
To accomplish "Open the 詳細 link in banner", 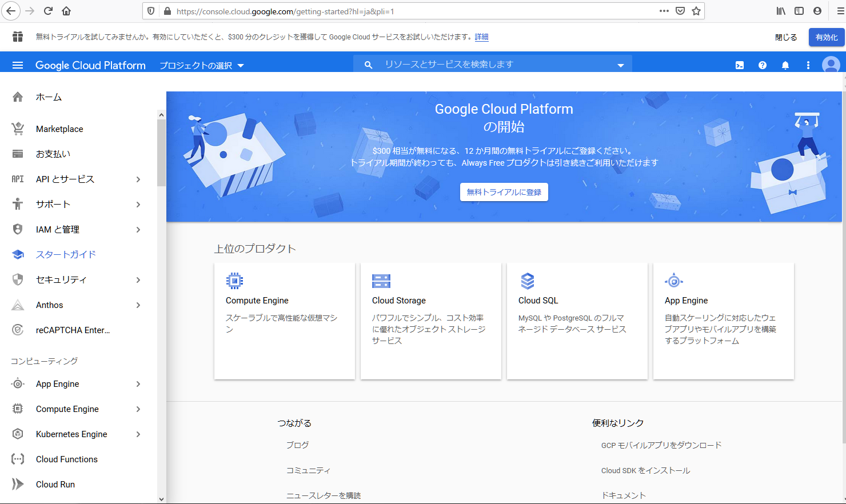I will click(481, 37).
